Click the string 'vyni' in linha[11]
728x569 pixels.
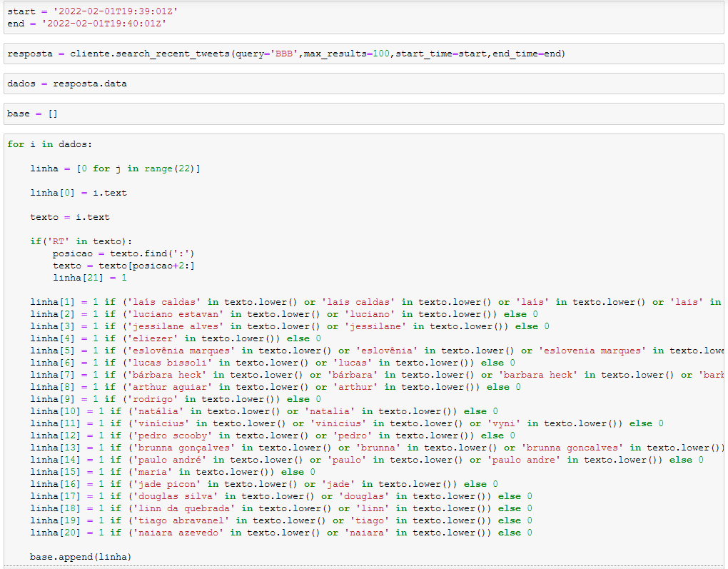tap(503, 423)
